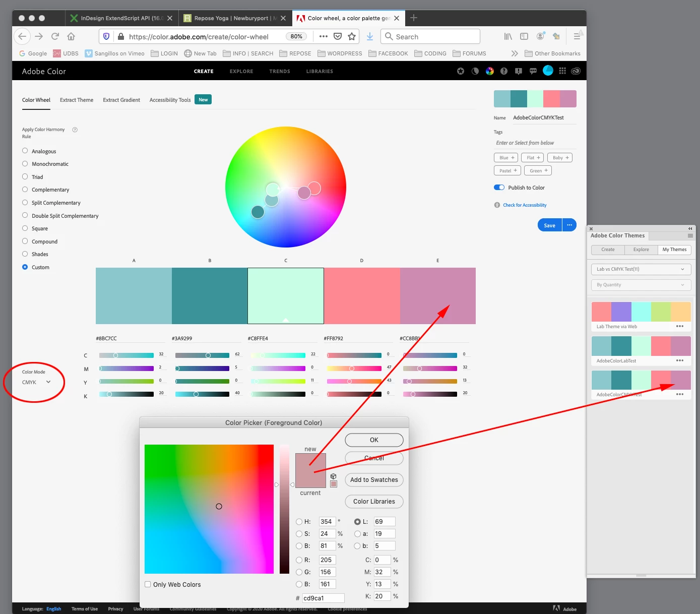Switch to the Extract Theme tab
The height and width of the screenshot is (614, 700).
click(77, 100)
